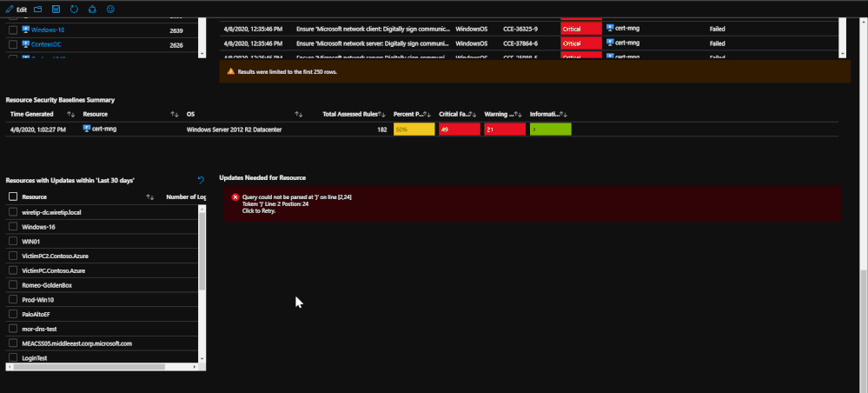The image size is (868, 393).
Task: Click the cert-mng icon in the baselines summary row
Action: [x=87, y=129]
